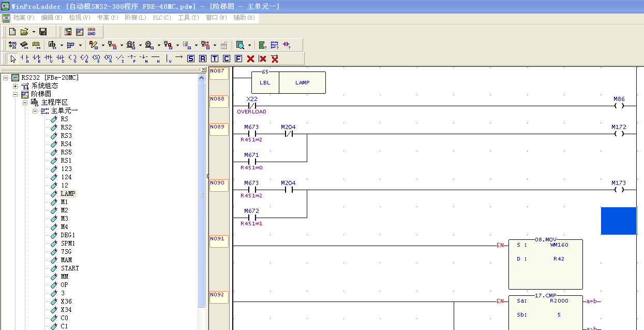Open the 工具(T) menu
This screenshot has height=330, width=644.
tap(188, 18)
